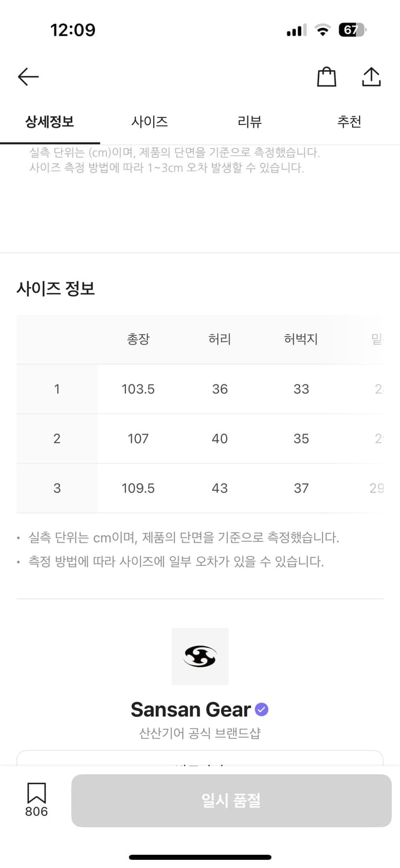Viewport: 400px width, 868px height.
Task: Tap the share icon
Action: (371, 77)
